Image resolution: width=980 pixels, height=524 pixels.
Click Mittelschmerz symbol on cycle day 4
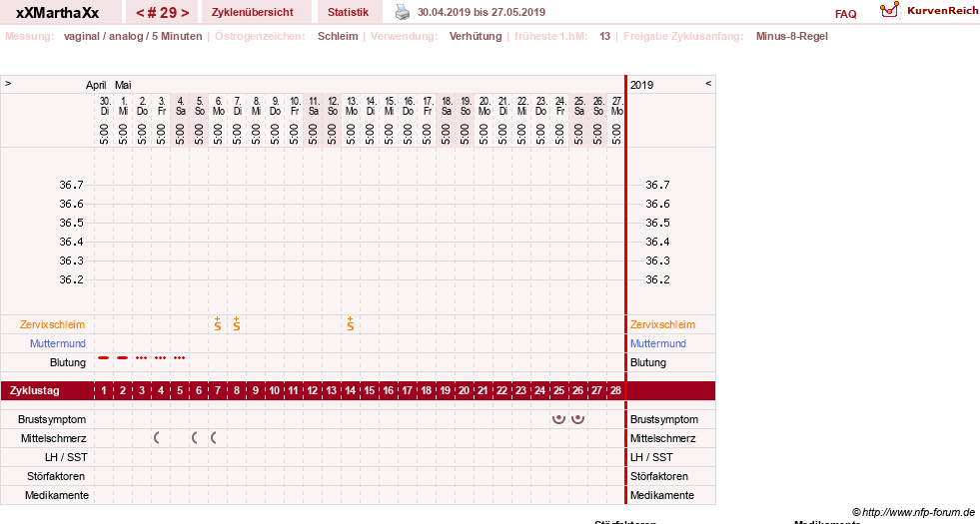(157, 438)
